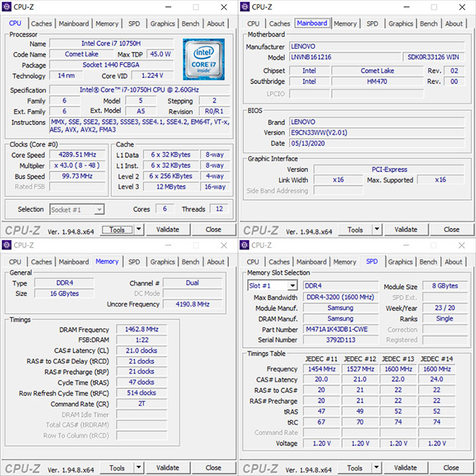Click JEDEC #14 CAS# Latency 24.0 cell

[x=436, y=379]
